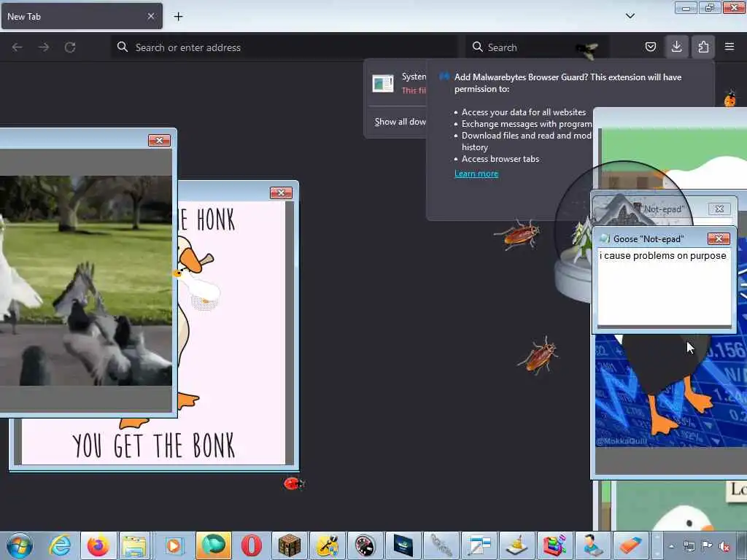Open the WinRAR books taskbar icon

coord(554,545)
